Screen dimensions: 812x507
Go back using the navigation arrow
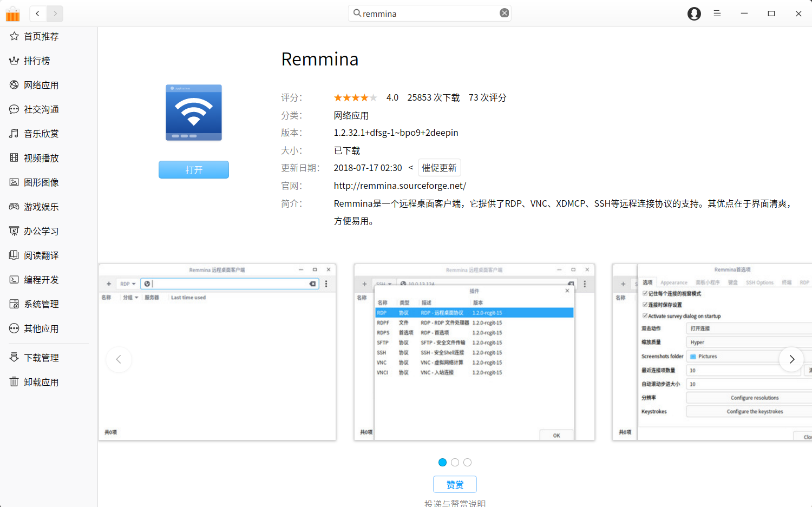point(37,14)
